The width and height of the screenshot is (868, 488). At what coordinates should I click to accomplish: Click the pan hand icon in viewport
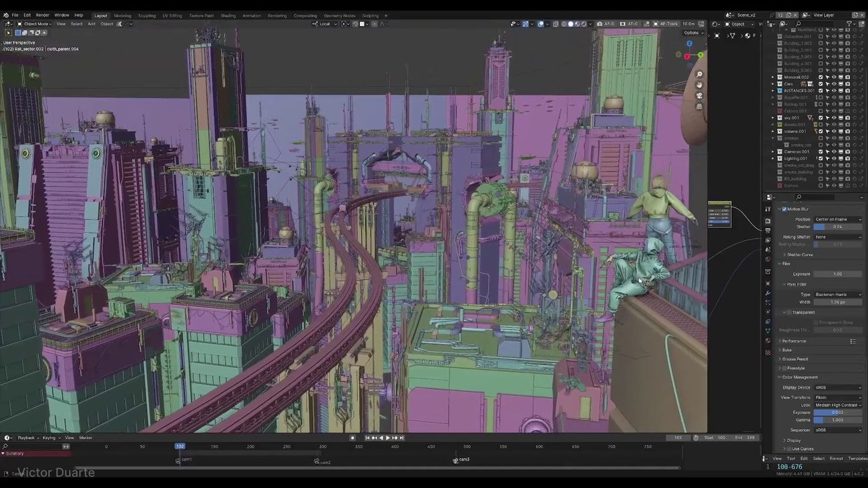click(x=699, y=85)
